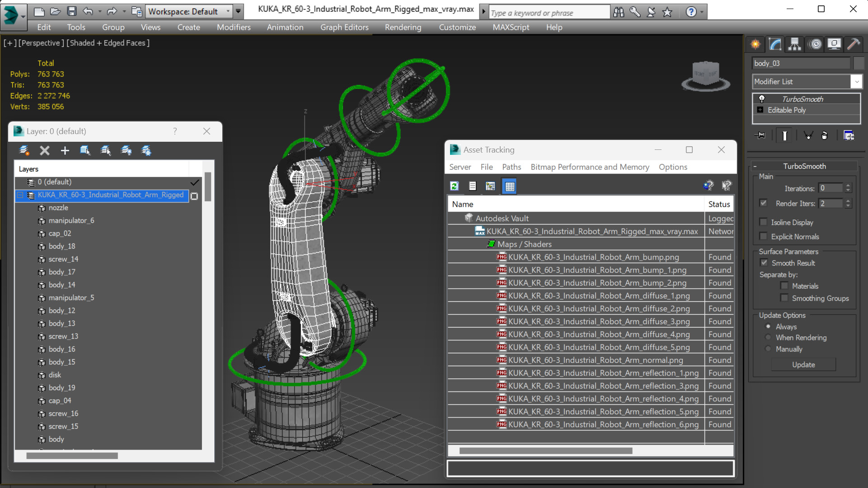This screenshot has height=488, width=868.
Task: Select When Rendering radio button
Action: click(x=768, y=337)
